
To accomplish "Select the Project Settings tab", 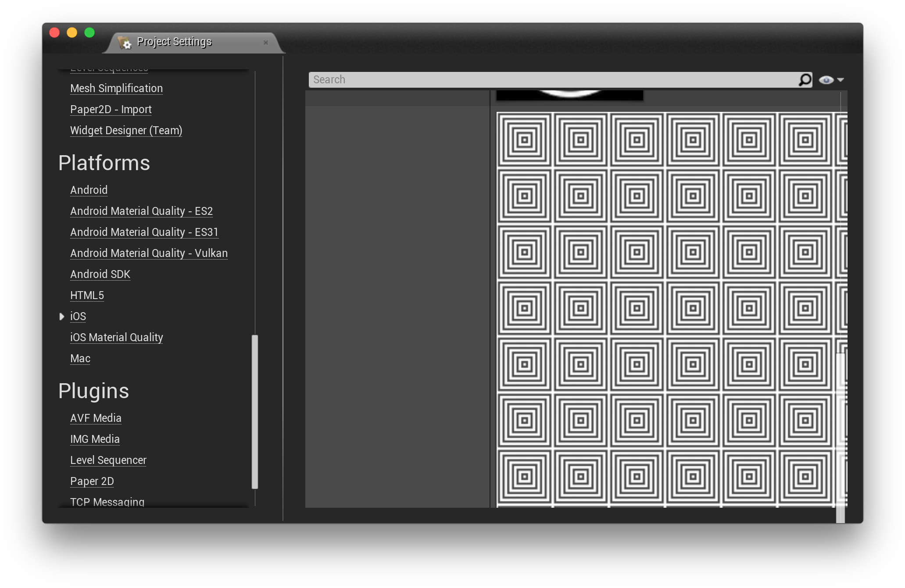I will (174, 42).
